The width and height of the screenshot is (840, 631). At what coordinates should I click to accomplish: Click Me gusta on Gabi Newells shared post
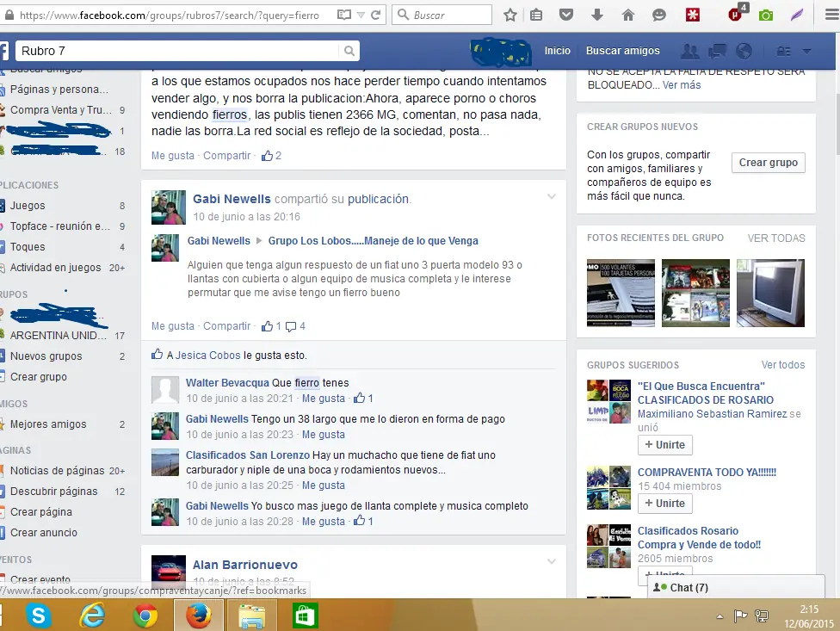click(x=172, y=326)
